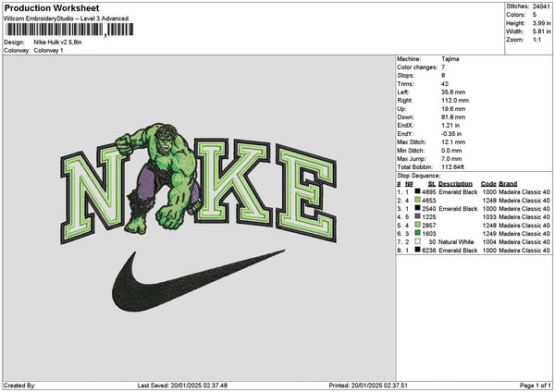The height and width of the screenshot is (392, 555).
Task: Click the embroidered letter K
Action: (x=232, y=181)
